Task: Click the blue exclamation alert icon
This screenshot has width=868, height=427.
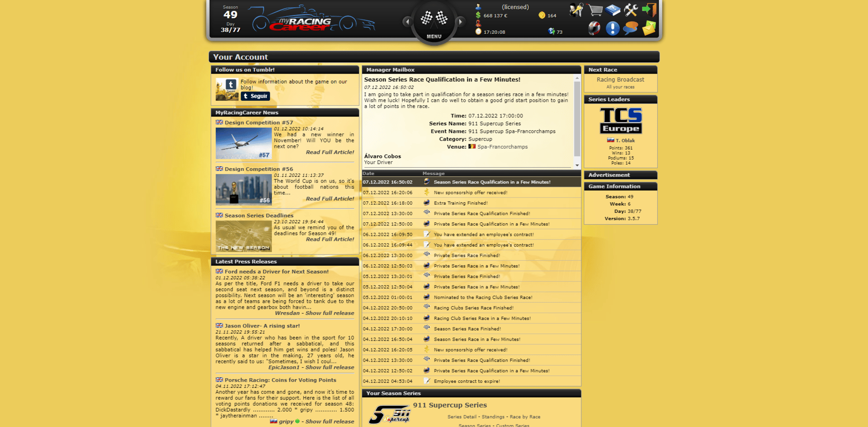Action: [x=613, y=28]
